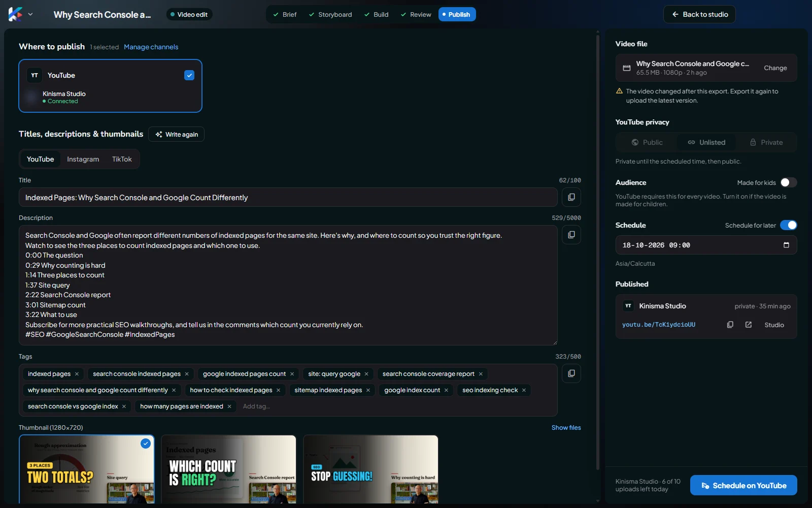
Task: Go to the Build step
Action: click(376, 14)
